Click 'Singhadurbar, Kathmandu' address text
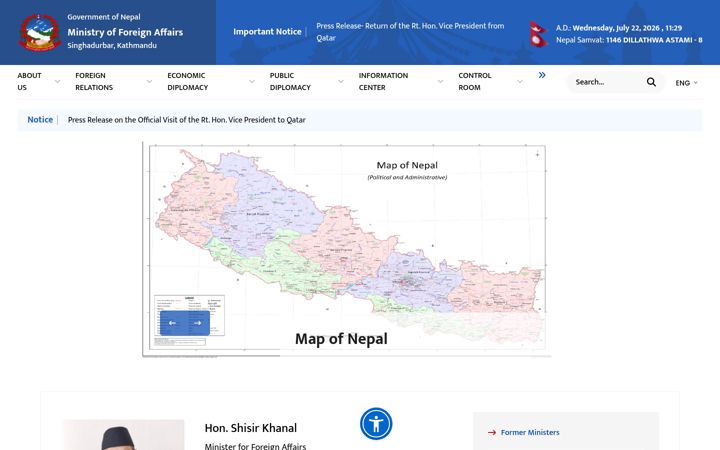 [112, 45]
